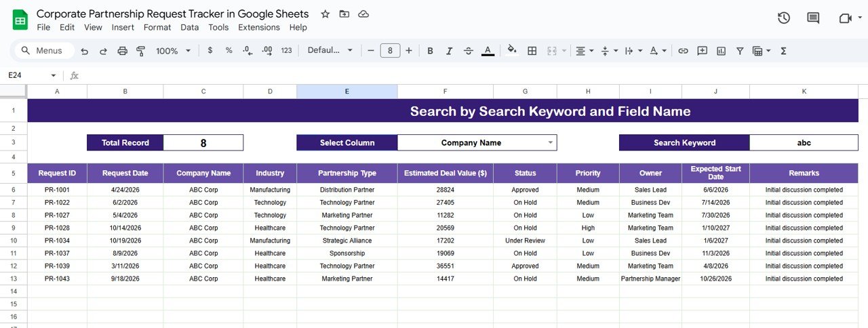The height and width of the screenshot is (328, 868).
Task: Toggle italic text formatting
Action: click(x=449, y=51)
